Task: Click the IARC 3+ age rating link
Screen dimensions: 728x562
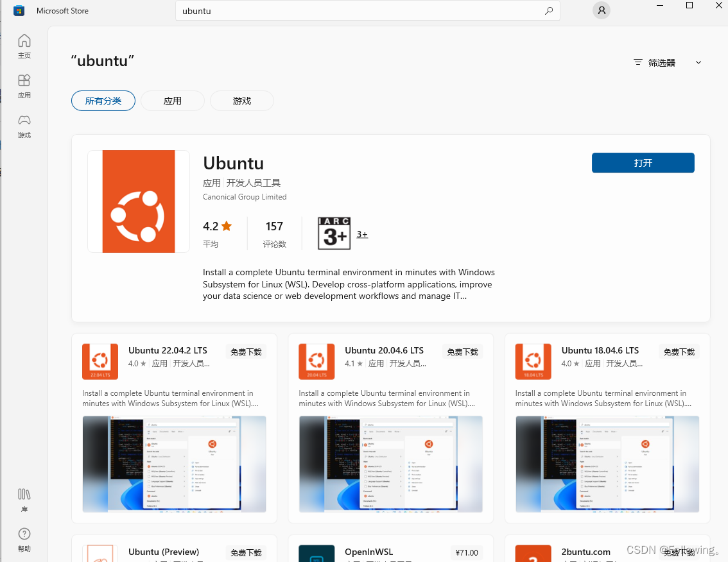Action: coord(361,234)
